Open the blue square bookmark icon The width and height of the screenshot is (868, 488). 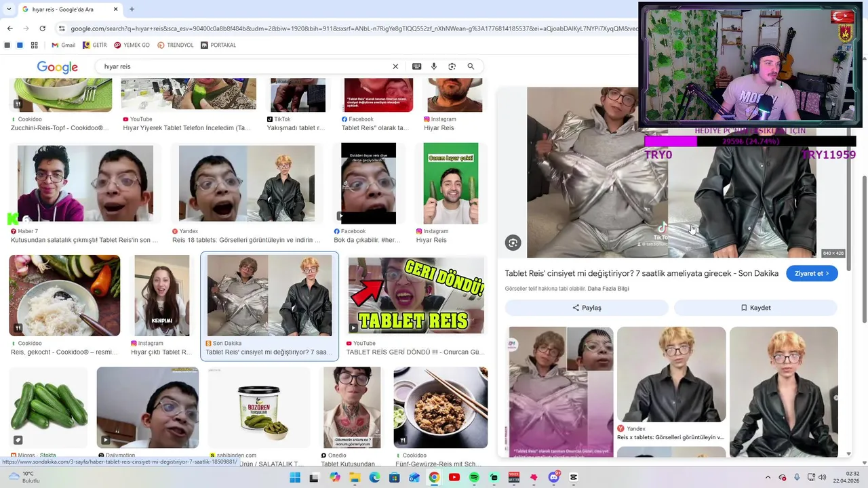coord(20,45)
